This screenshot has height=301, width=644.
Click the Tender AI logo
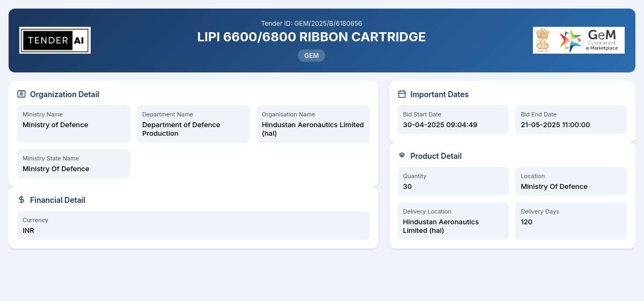coord(55,40)
